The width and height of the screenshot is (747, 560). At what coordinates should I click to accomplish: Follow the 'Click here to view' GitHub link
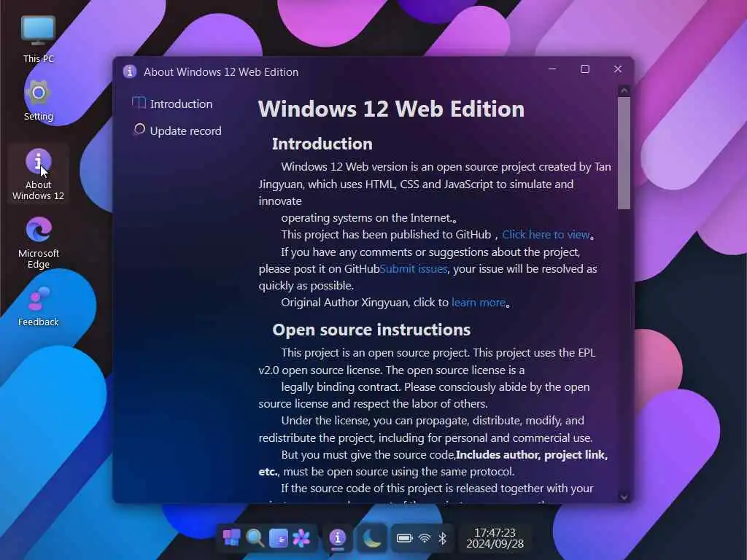coord(546,235)
